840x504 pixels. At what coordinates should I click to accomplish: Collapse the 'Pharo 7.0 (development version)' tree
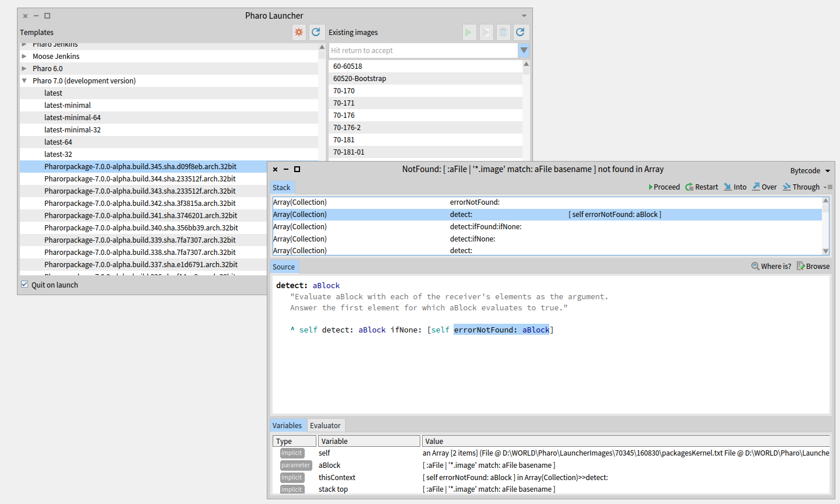click(x=23, y=80)
